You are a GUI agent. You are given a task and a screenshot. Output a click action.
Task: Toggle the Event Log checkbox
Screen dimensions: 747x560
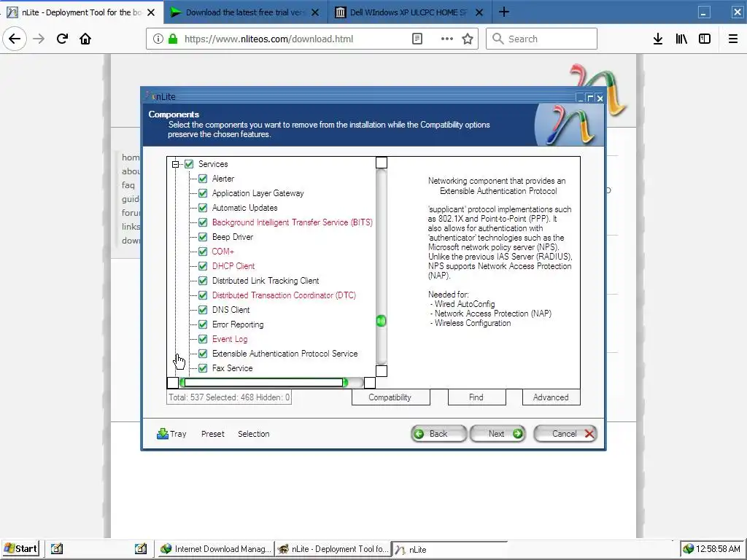point(203,339)
